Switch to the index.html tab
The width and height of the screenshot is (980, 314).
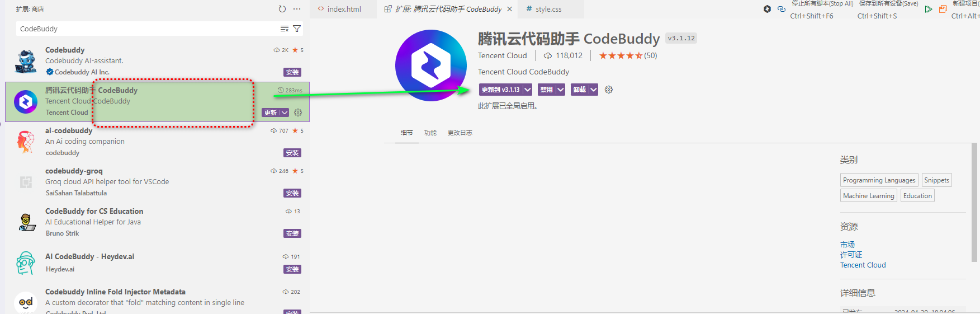343,9
